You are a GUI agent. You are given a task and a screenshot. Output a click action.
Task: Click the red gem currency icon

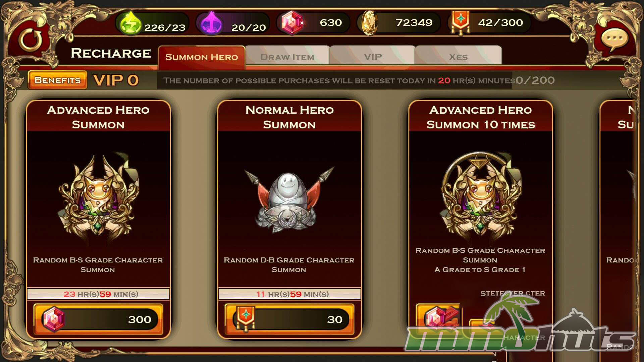[292, 23]
